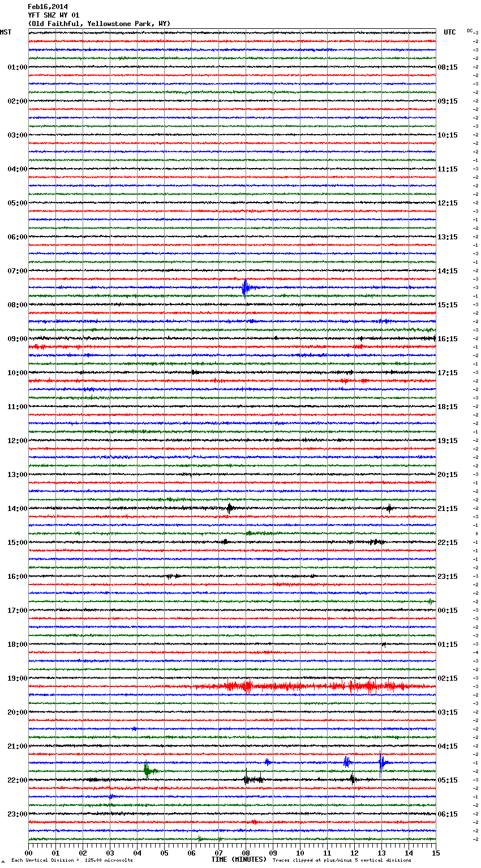This screenshot has width=481, height=868.
Task: Click the blue seismic burst on 07:30 trace
Action: pos(245,287)
